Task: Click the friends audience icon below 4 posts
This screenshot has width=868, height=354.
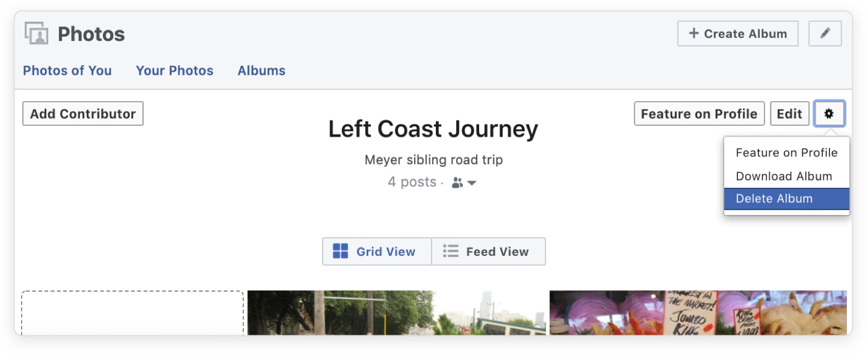Action: pos(457,182)
